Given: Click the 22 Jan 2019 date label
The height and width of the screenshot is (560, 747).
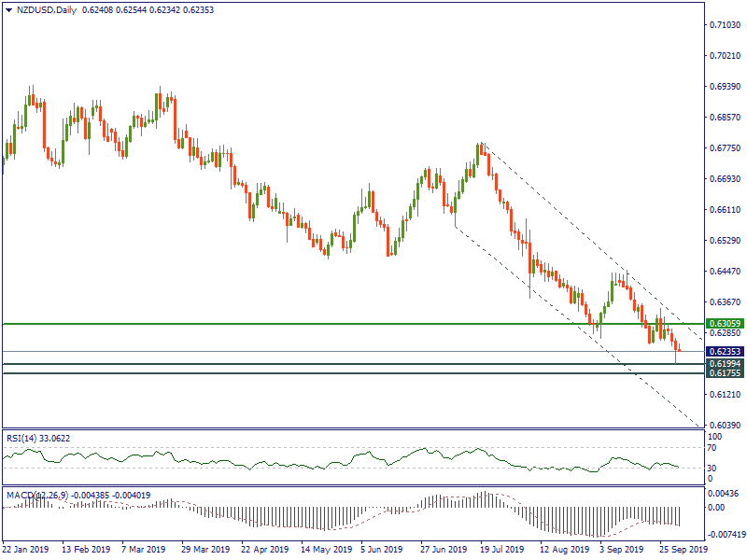Looking at the screenshot, I should point(25,550).
